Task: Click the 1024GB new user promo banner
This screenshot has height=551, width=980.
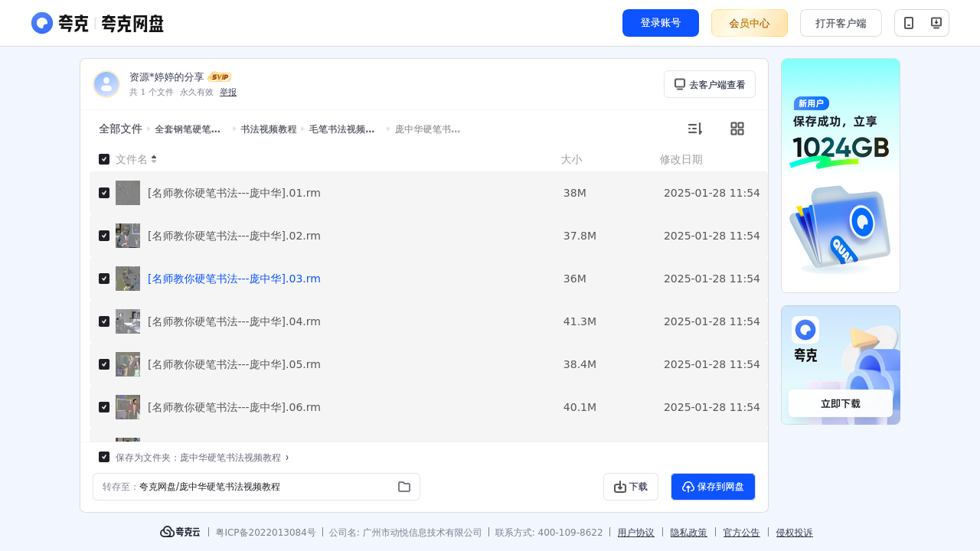Action: coord(841,175)
